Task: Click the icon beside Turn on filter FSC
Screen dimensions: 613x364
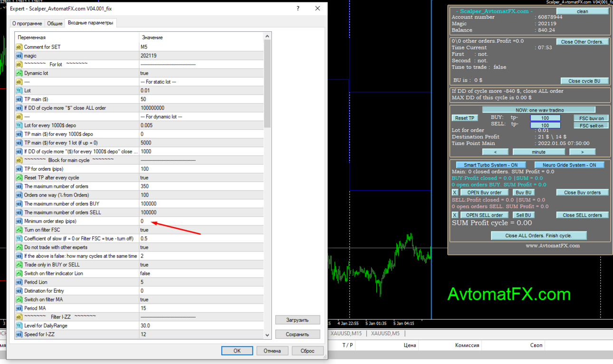Action: pos(19,230)
